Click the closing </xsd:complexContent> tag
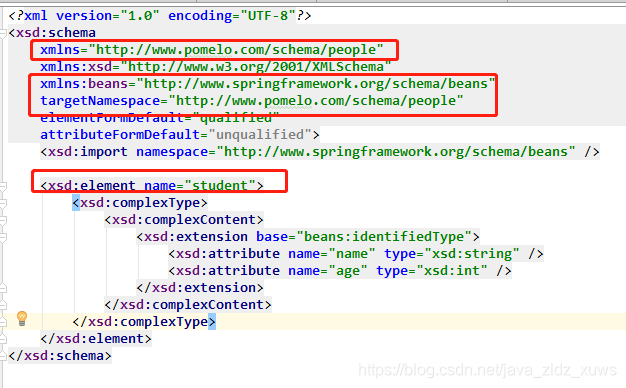Screen dimensions: 626x388 point(188,305)
